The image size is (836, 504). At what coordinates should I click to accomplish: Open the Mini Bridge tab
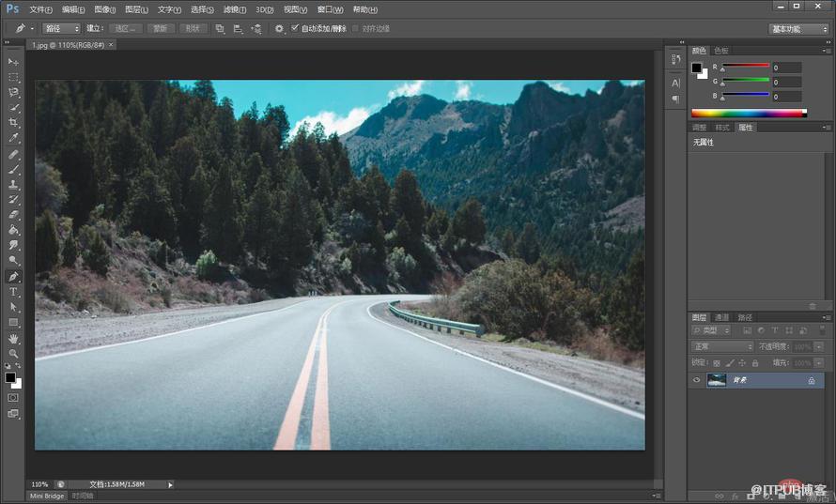(47, 496)
